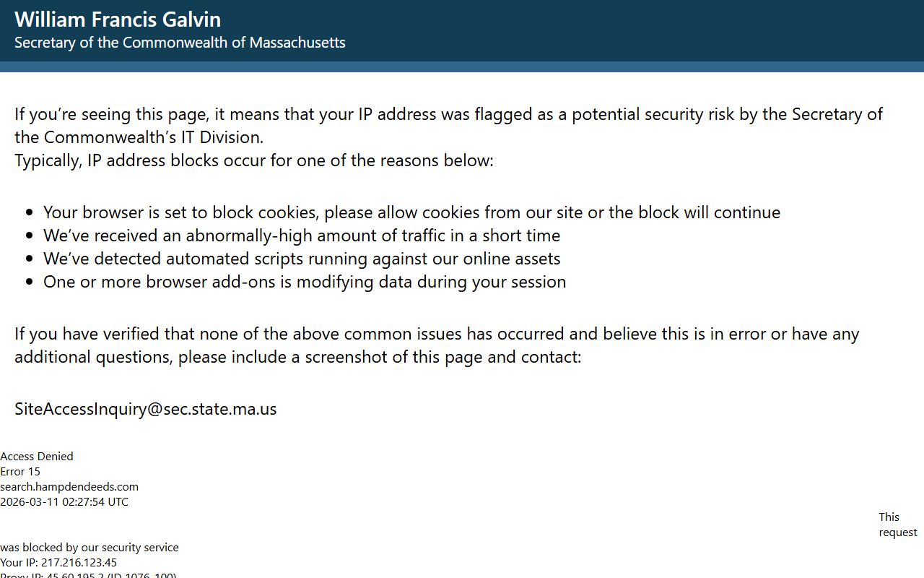Click the 'If you have verified' sentence
Image resolution: width=924 pixels, height=578 pixels.
(437, 334)
